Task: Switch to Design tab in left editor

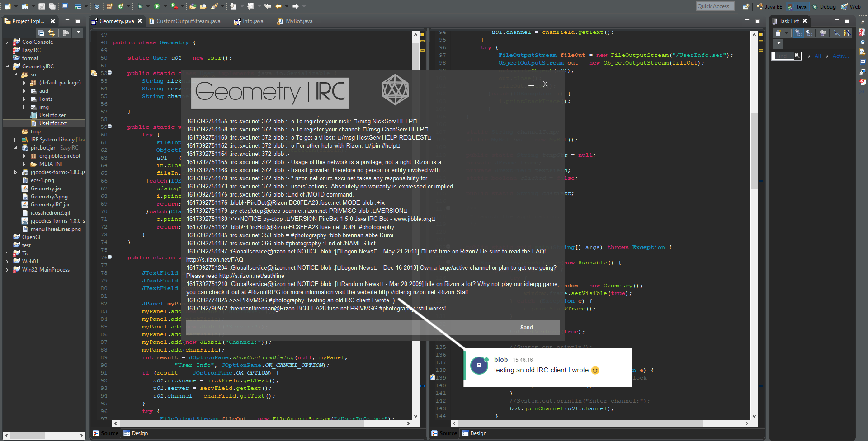Action: click(136, 433)
